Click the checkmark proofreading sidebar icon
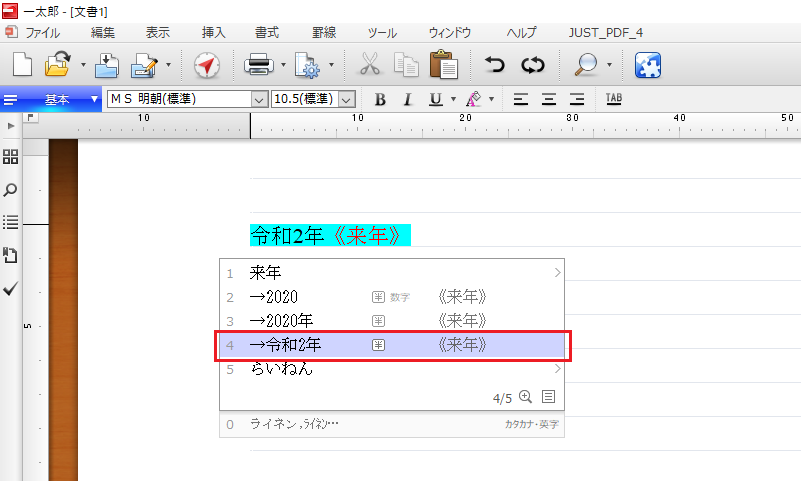 click(10, 288)
